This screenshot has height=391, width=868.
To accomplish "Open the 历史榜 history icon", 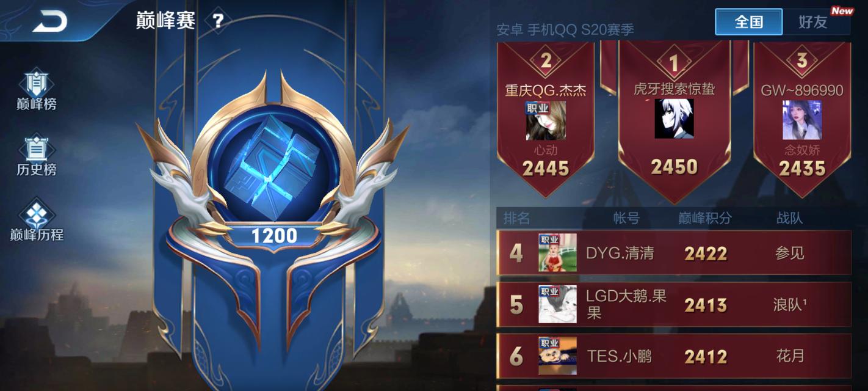I will (37, 155).
